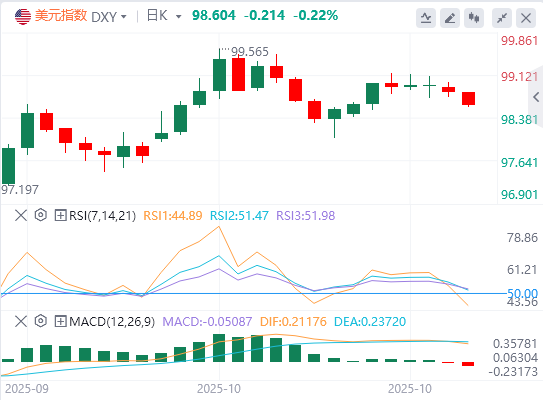
Task: Toggle the MACD panel expand box
Action: pyautogui.click(x=60, y=321)
